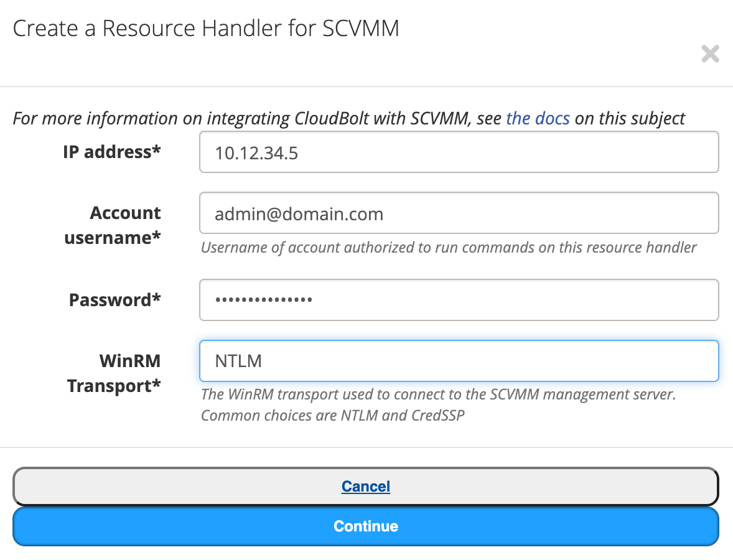Click the IP address* label

pyautogui.click(x=112, y=152)
